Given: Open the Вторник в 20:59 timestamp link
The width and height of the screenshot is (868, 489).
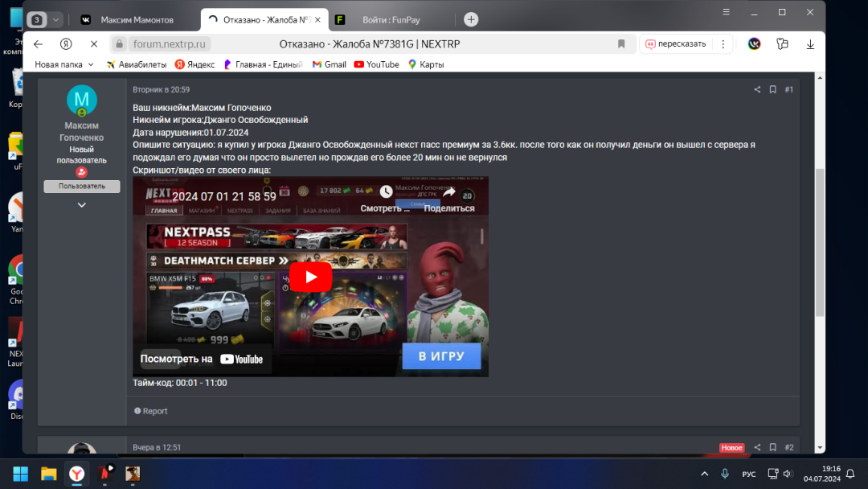Looking at the screenshot, I should pos(161,90).
